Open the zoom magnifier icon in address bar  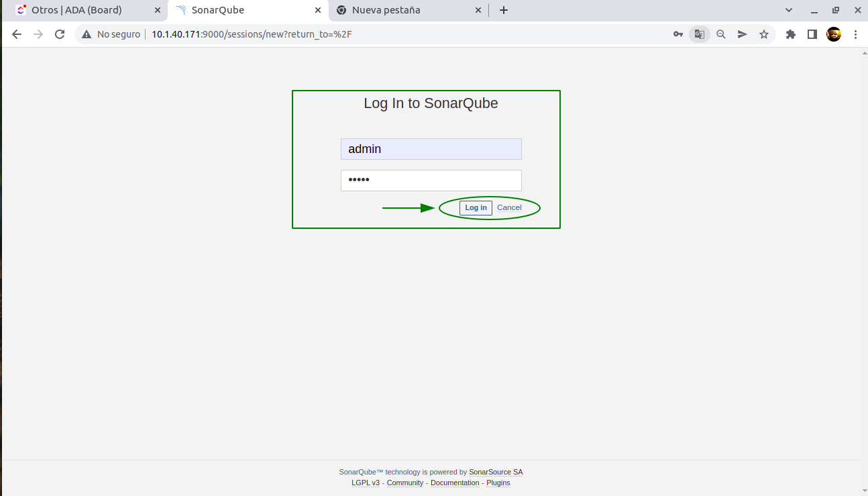click(721, 34)
